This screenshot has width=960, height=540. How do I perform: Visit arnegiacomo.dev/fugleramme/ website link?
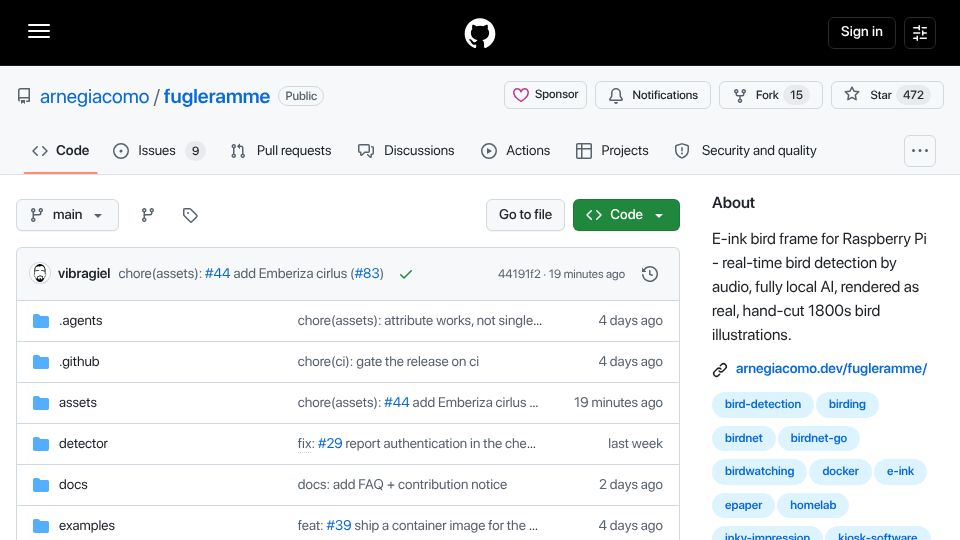click(831, 369)
